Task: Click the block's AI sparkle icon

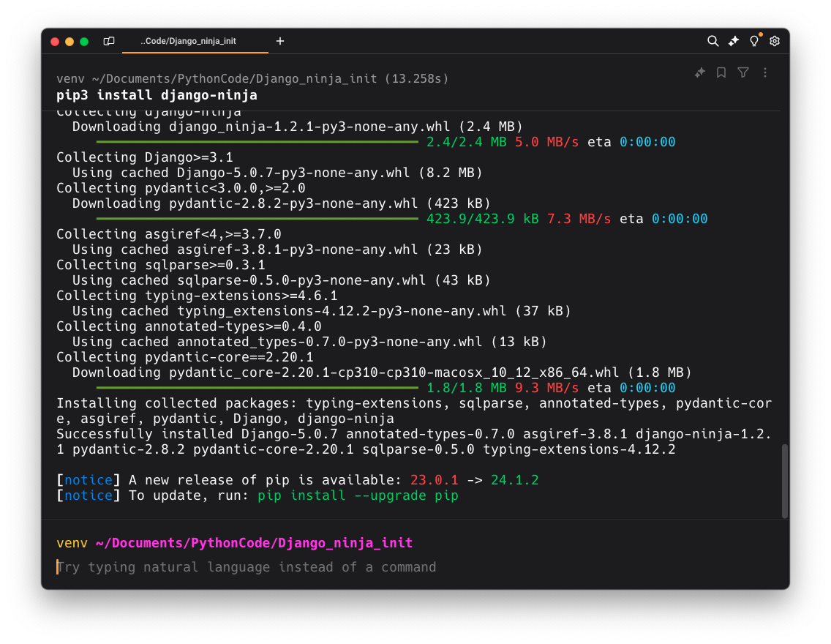Action: click(x=700, y=72)
